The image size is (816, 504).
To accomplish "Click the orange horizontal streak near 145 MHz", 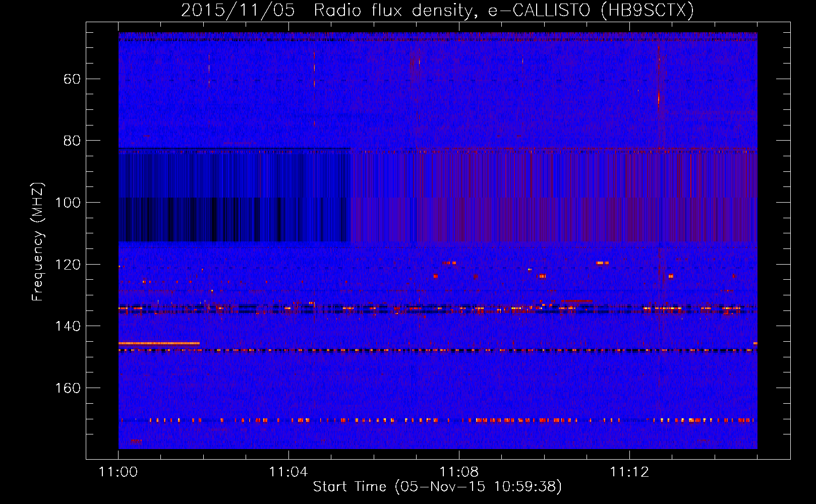I will [159, 343].
